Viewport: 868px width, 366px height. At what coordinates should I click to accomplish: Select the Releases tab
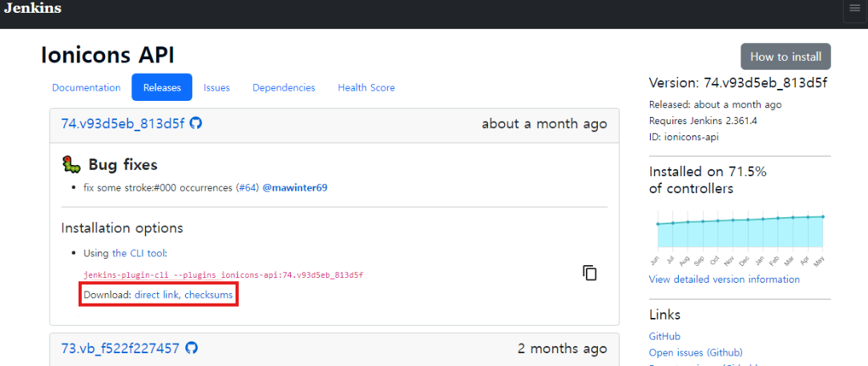point(162,87)
